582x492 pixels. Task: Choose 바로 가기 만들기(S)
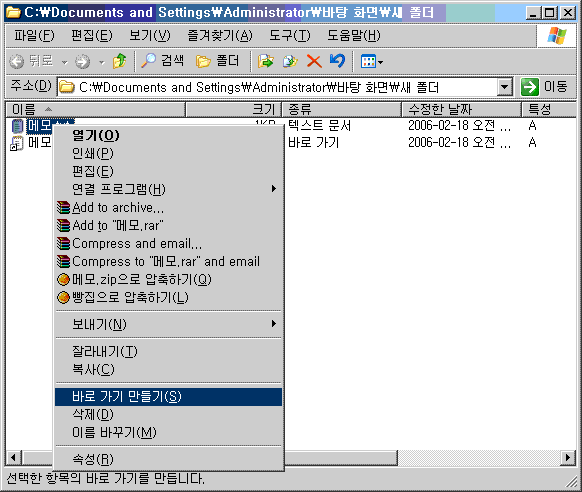pos(168,397)
